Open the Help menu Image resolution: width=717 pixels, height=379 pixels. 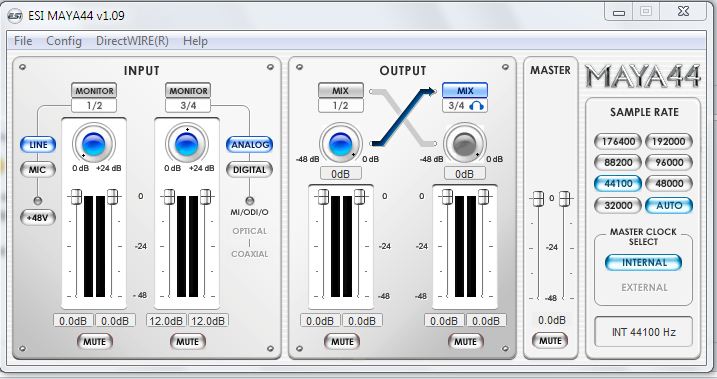click(x=195, y=41)
